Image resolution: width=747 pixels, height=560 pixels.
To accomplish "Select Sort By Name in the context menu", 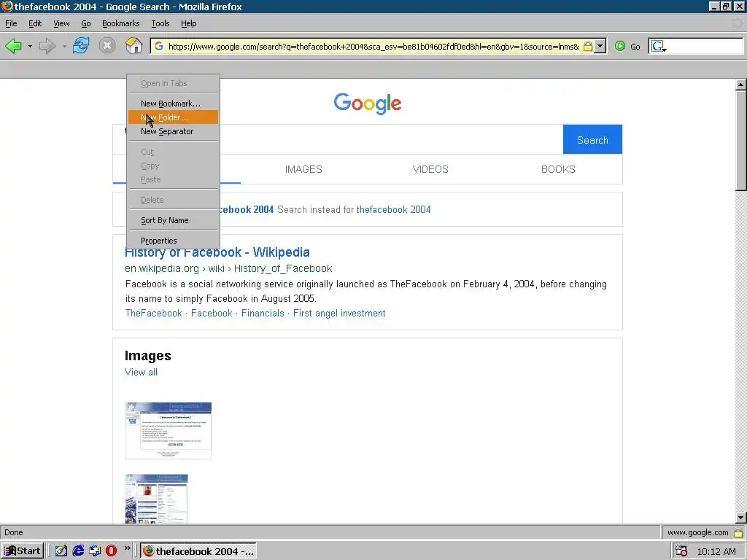I will (173, 220).
